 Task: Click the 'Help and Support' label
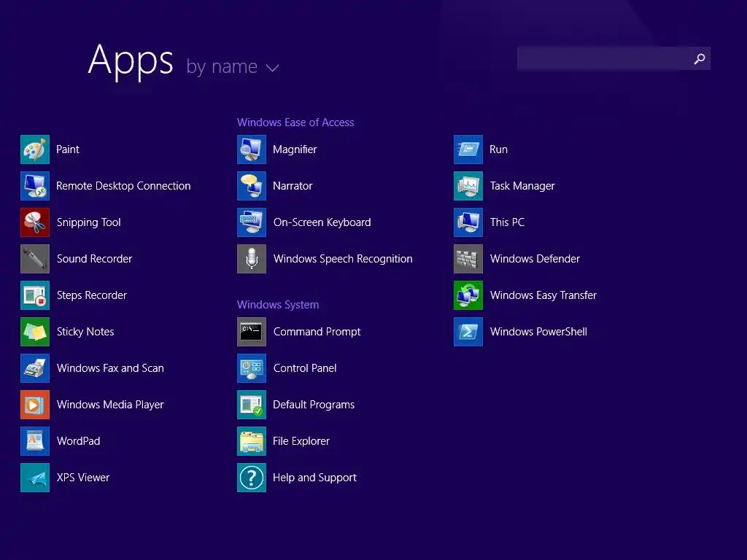coord(315,478)
